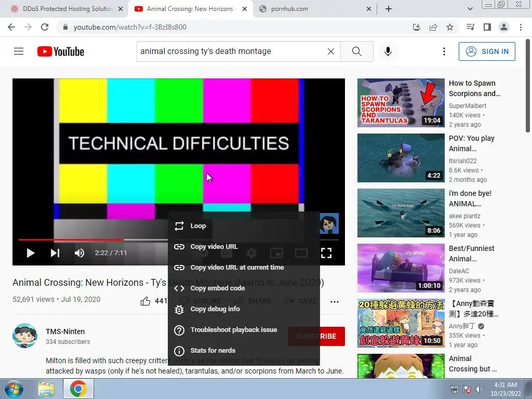Subscribe to TMS-Ninten channel

tap(316, 336)
